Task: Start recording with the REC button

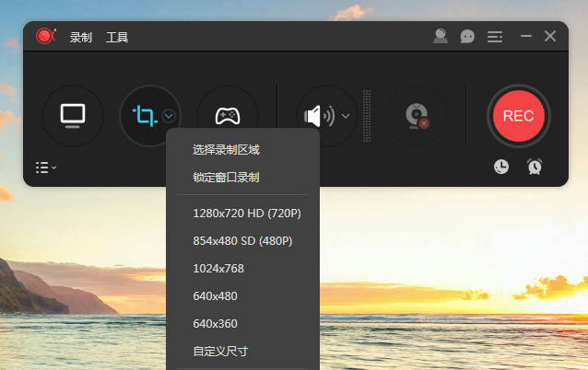Action: click(518, 116)
